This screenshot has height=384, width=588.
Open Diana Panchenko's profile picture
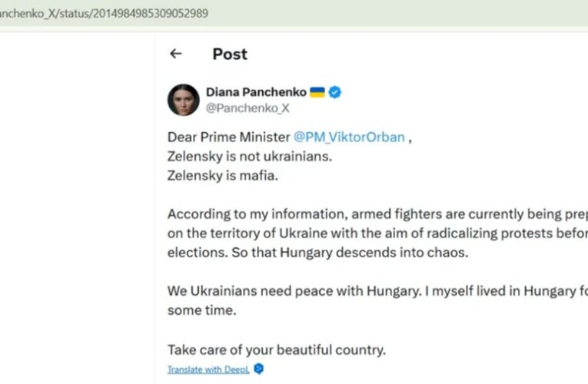click(x=184, y=100)
